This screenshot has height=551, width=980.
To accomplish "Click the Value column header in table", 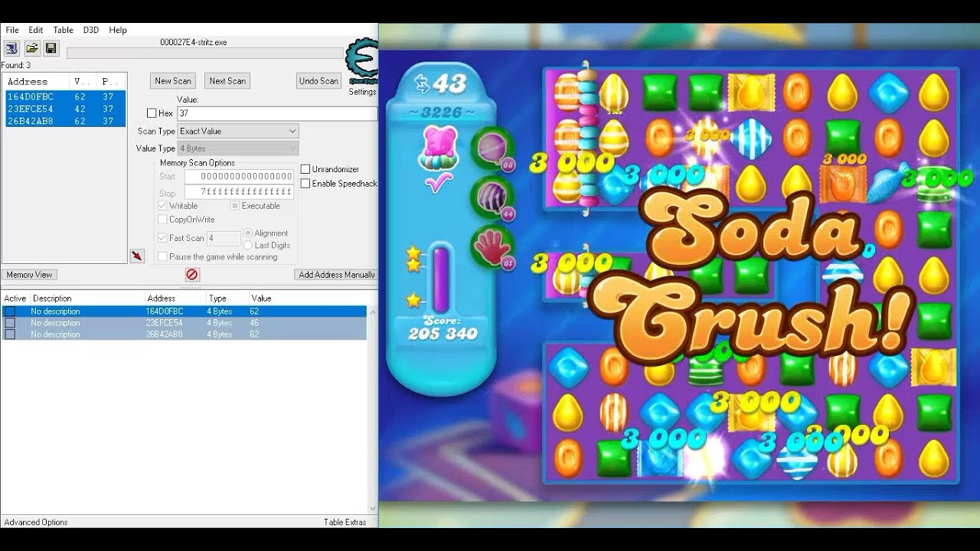I will (x=261, y=298).
